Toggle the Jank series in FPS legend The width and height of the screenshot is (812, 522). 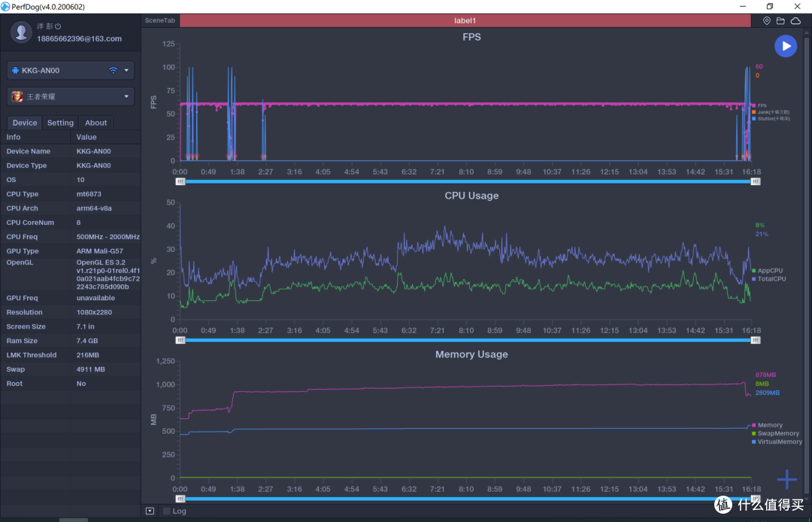pos(771,112)
